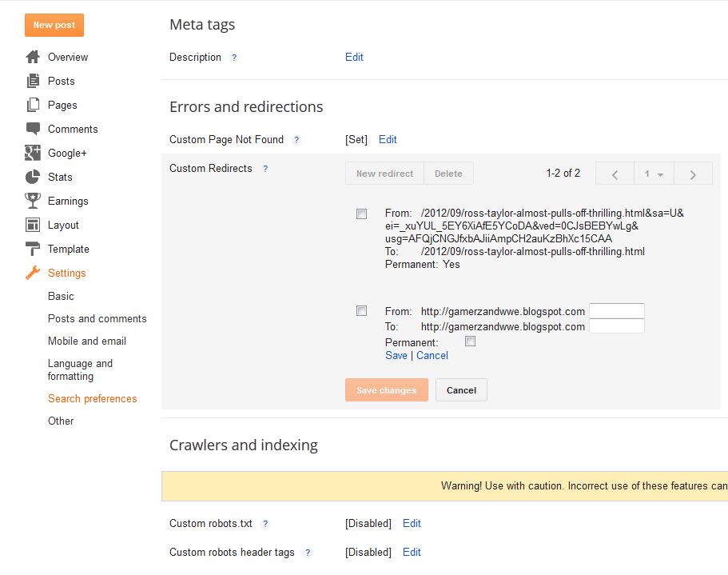Click the Google+ sidebar icon
This screenshot has height=575, width=728.
33,153
